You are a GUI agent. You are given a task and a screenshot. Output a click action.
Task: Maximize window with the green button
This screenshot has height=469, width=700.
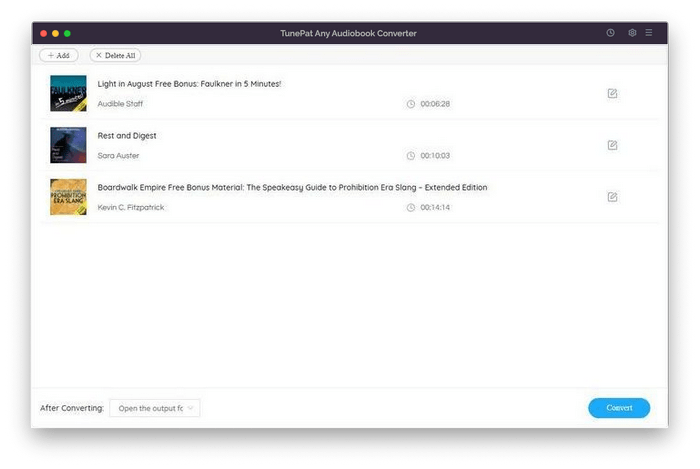click(x=67, y=33)
